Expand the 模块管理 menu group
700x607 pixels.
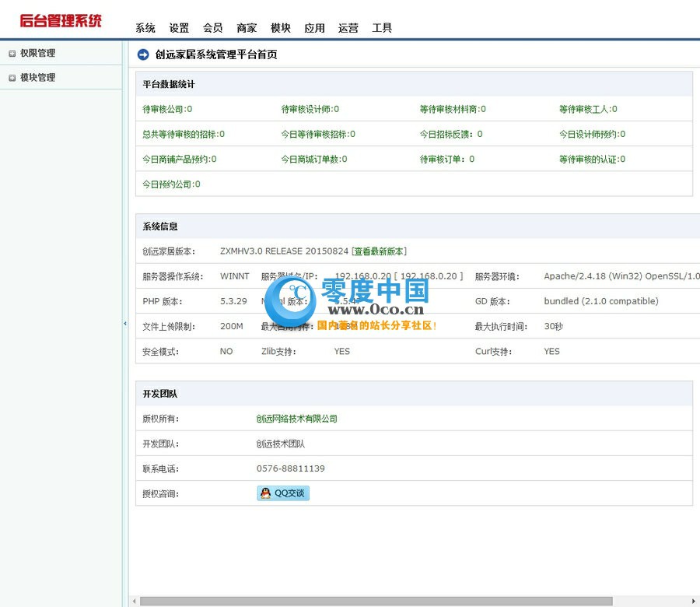[x=37, y=77]
